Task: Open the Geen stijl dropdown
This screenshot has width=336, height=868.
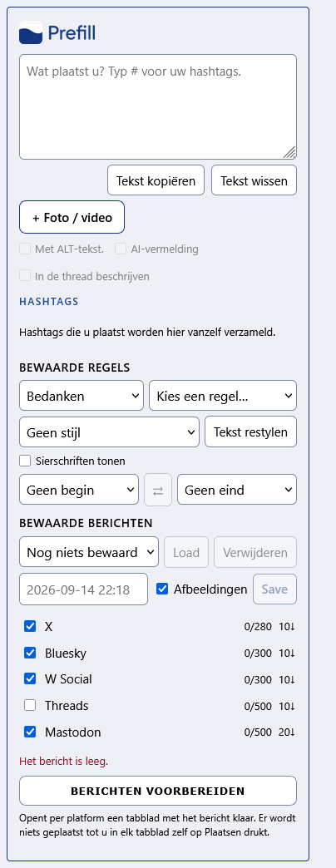Action: [x=109, y=432]
